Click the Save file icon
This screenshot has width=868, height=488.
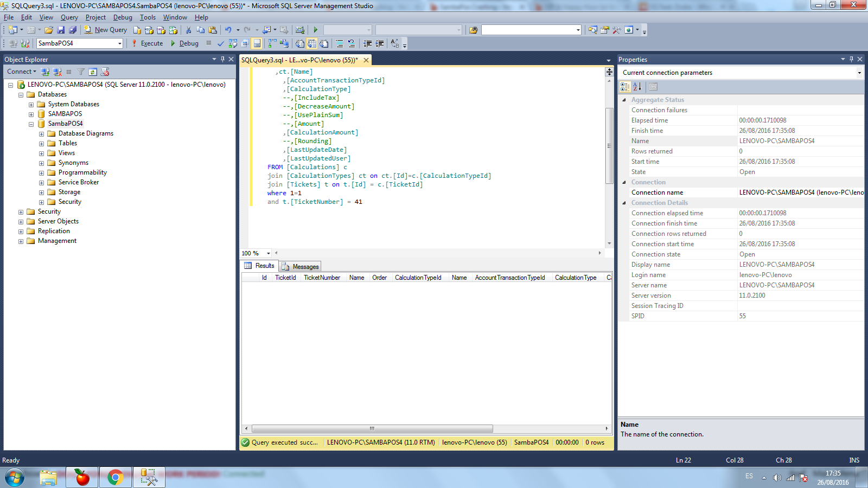(x=61, y=30)
